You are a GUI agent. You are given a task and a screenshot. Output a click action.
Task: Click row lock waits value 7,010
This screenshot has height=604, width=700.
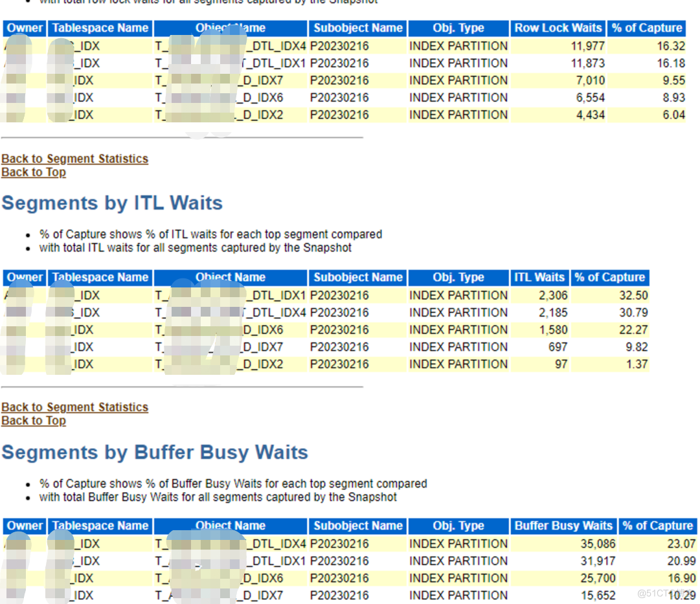[590, 80]
